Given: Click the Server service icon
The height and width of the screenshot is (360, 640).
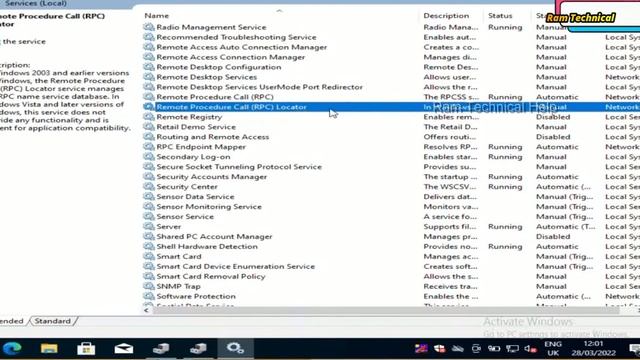Looking at the screenshot, I should click(x=149, y=227).
